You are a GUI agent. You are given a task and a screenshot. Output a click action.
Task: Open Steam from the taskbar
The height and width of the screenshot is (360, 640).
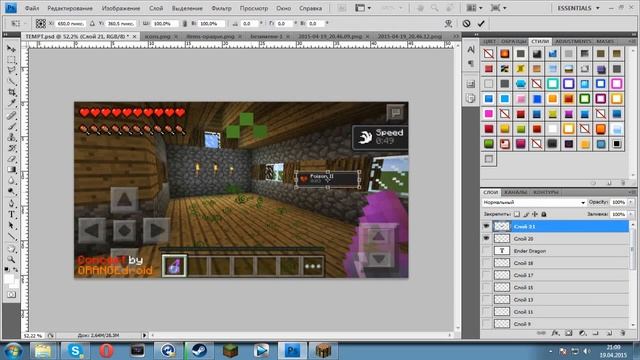coord(199,351)
